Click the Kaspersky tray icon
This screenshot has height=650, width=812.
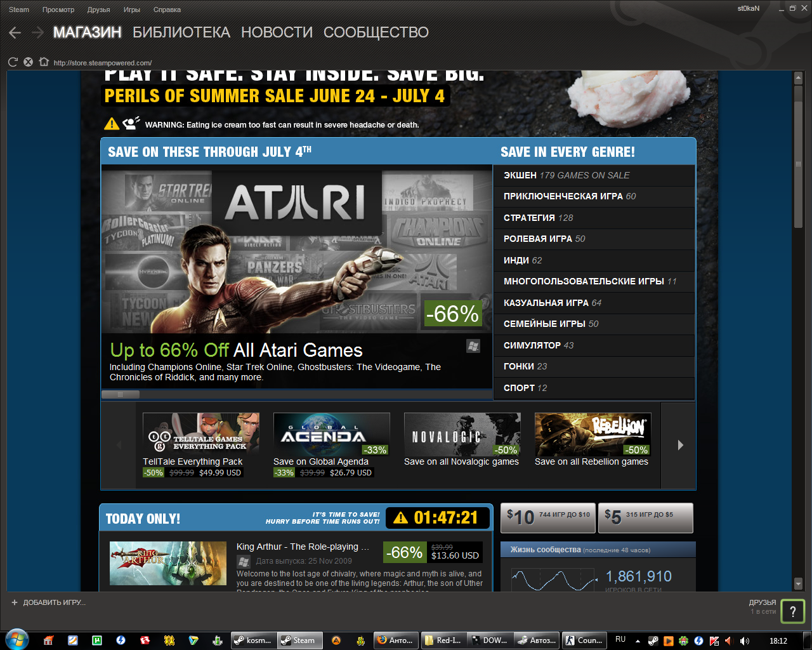(x=714, y=641)
